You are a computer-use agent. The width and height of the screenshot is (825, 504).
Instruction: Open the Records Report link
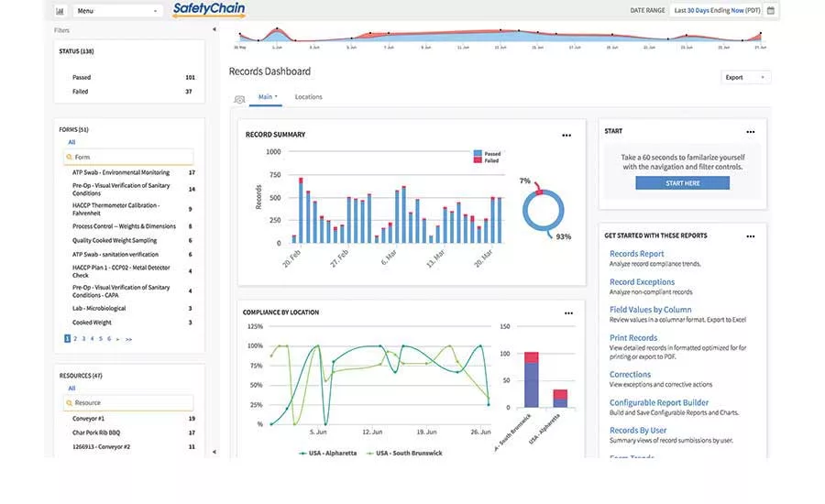pos(636,254)
